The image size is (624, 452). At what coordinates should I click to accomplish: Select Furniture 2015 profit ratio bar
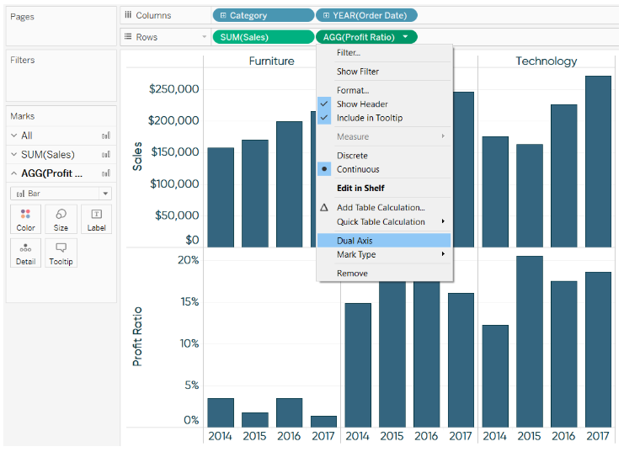255,420
